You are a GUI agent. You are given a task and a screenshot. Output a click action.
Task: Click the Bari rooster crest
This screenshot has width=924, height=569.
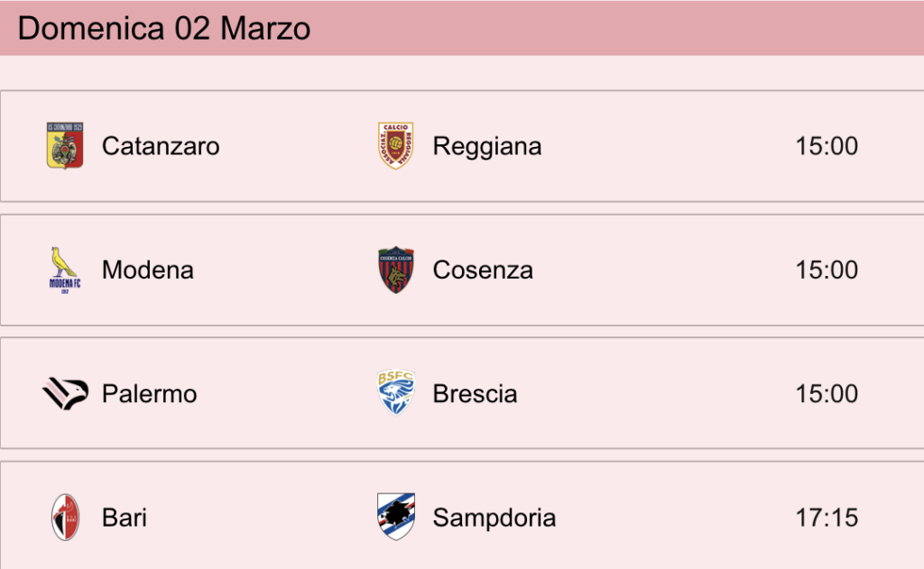point(65,518)
